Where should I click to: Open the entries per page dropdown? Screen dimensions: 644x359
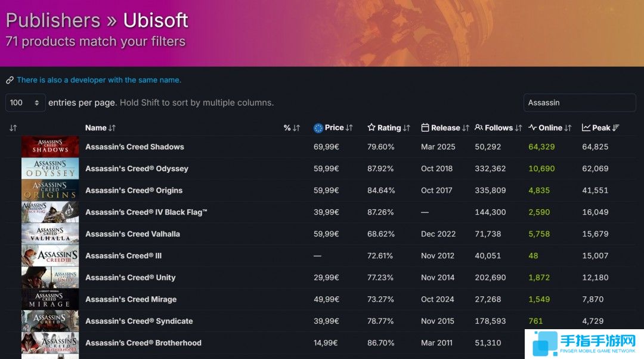(25, 103)
